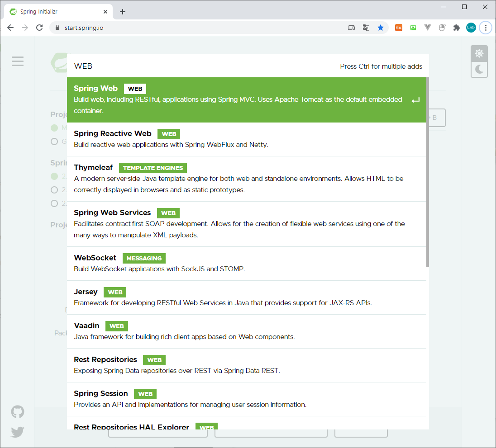Open the GitHub link icon
This screenshot has width=496, height=448.
18,412
